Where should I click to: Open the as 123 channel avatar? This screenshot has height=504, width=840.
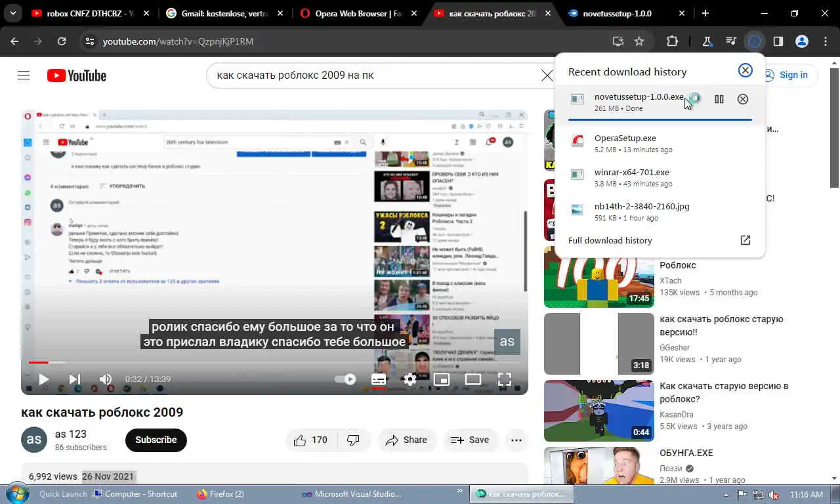tap(34, 440)
